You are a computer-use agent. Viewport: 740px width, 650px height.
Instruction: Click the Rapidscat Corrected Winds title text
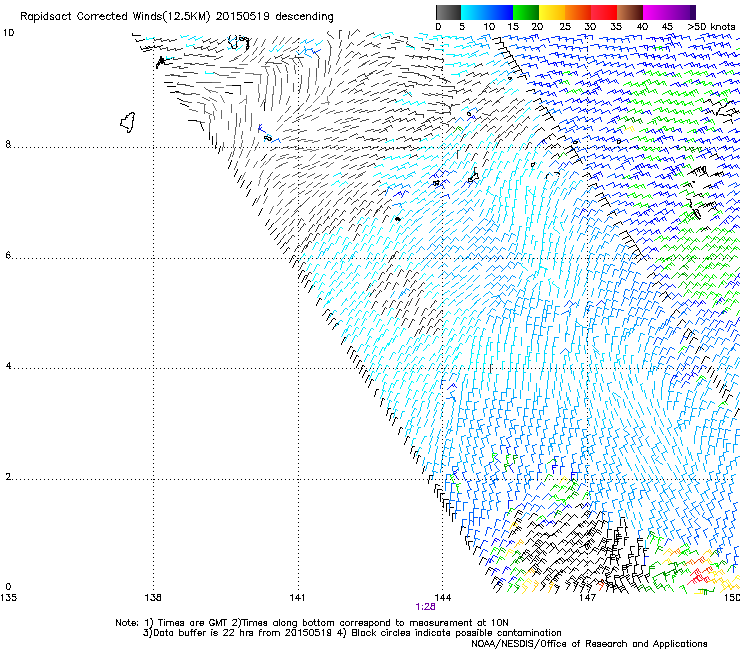[177, 16]
